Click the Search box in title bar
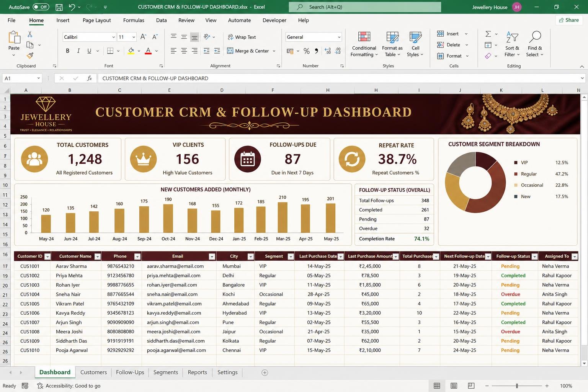This screenshot has width=588, height=392. tap(365, 7)
